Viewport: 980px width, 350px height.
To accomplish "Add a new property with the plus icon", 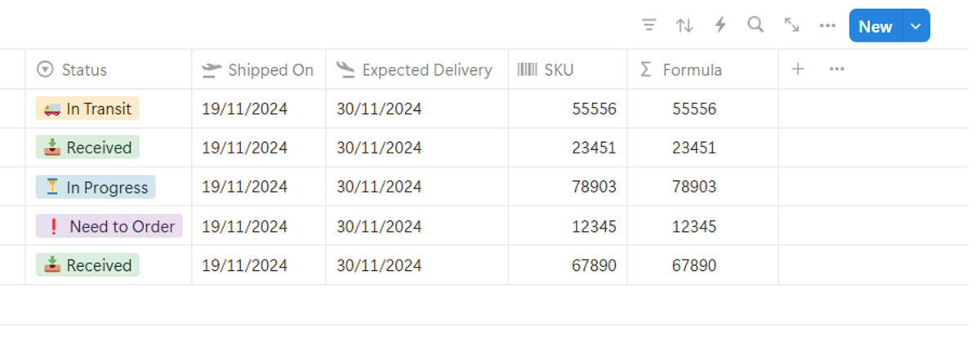I will click(x=798, y=69).
